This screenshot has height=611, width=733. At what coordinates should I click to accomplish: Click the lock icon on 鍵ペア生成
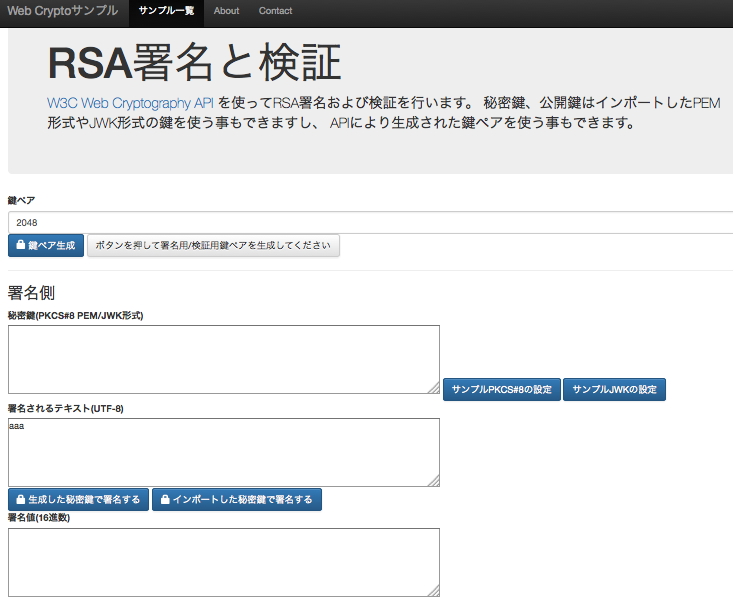21,245
